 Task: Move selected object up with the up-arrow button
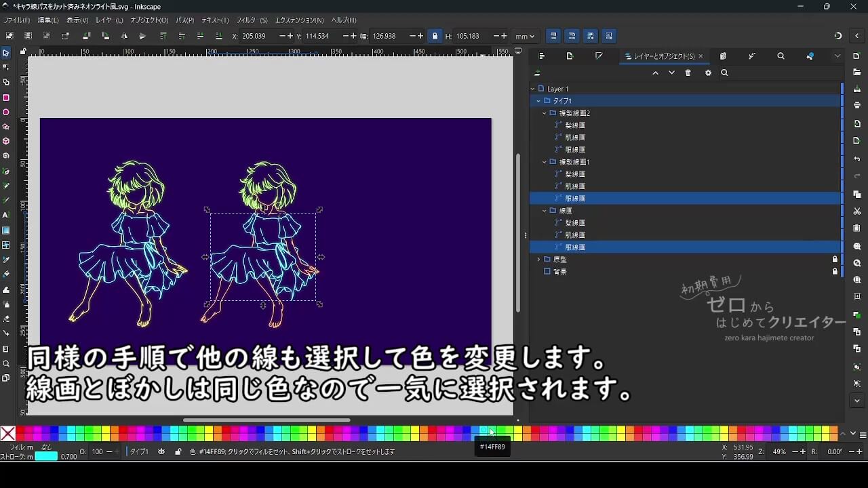[x=655, y=73]
